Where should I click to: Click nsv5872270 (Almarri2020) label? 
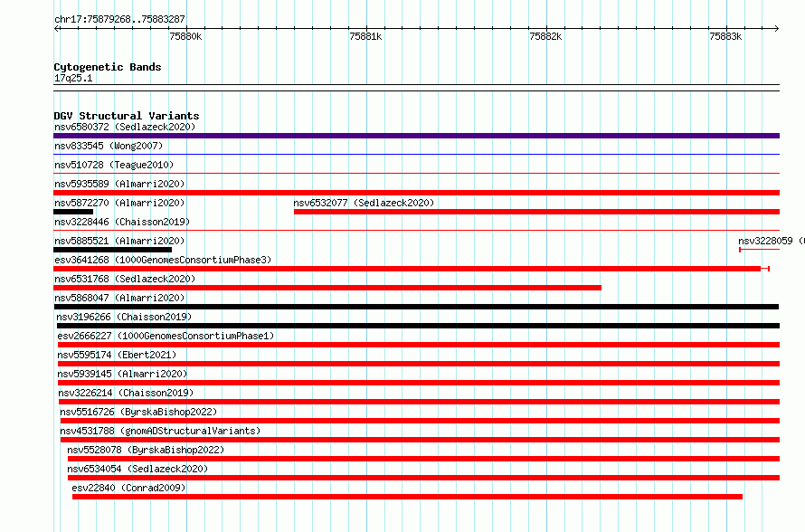coord(119,203)
